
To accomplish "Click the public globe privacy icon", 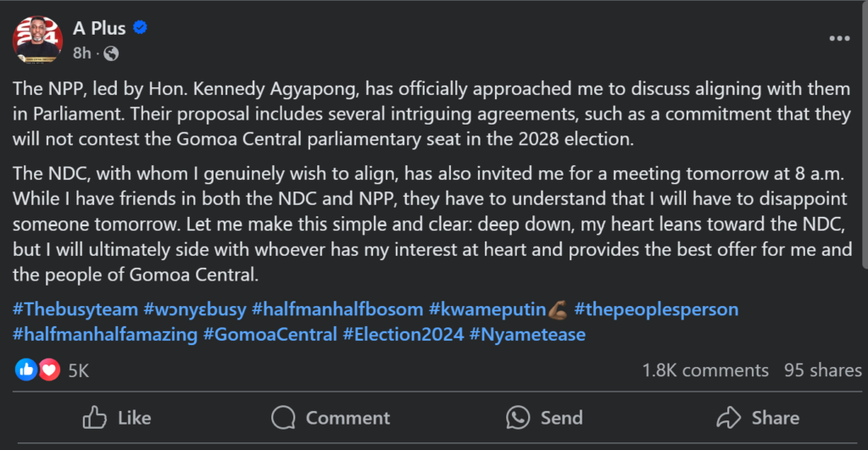I will point(111,53).
